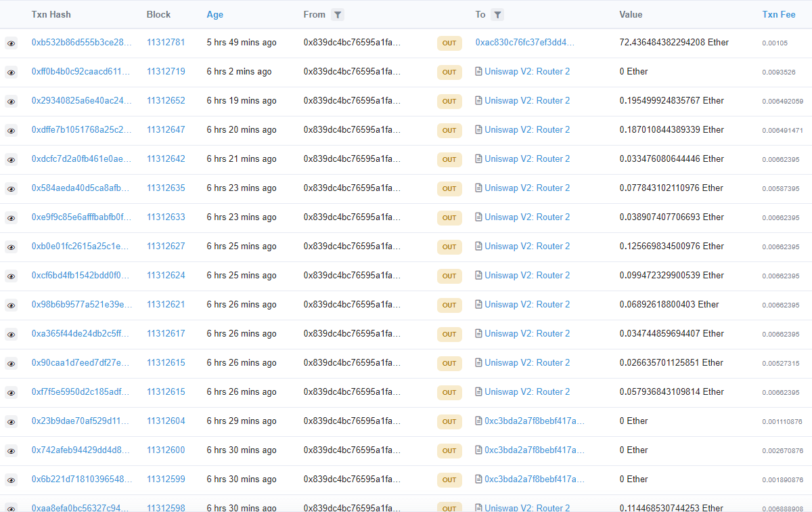Preview transaction 0xff0b4b0c92caacd611 via eye icon

tap(11, 72)
